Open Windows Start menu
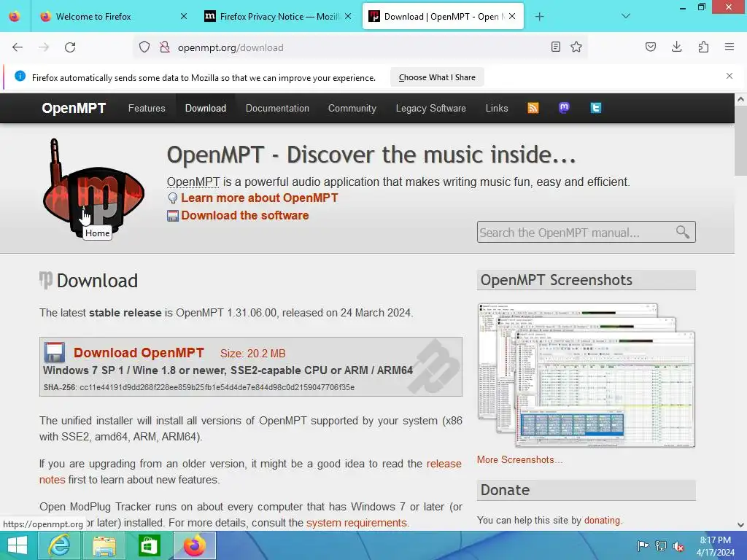This screenshot has height=560, width=747. click(x=18, y=545)
